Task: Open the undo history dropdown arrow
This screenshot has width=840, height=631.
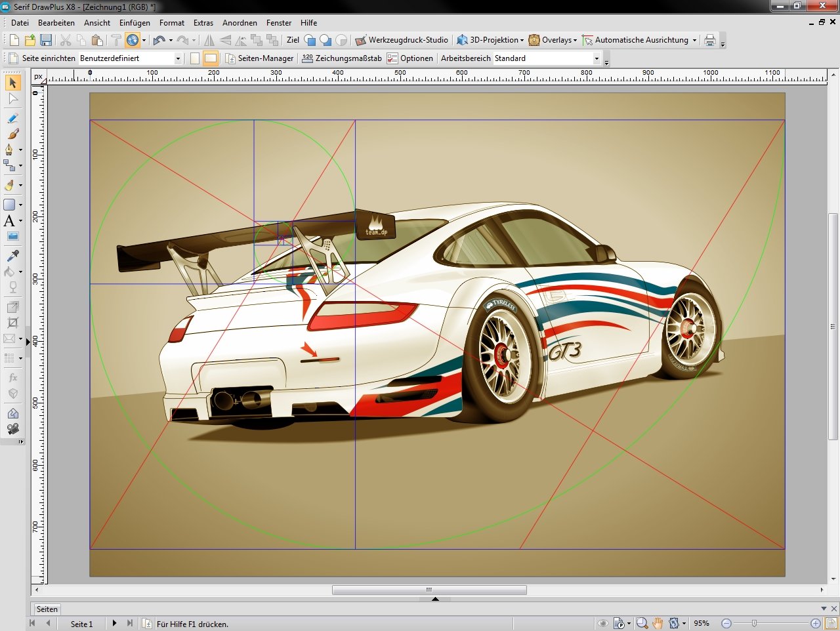Action: point(171,40)
